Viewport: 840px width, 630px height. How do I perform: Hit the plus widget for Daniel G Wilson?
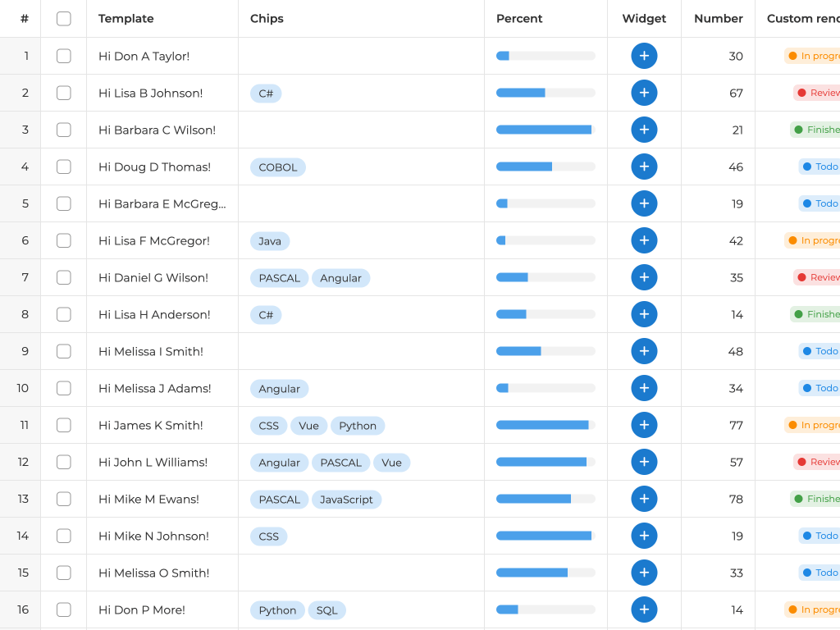644,277
